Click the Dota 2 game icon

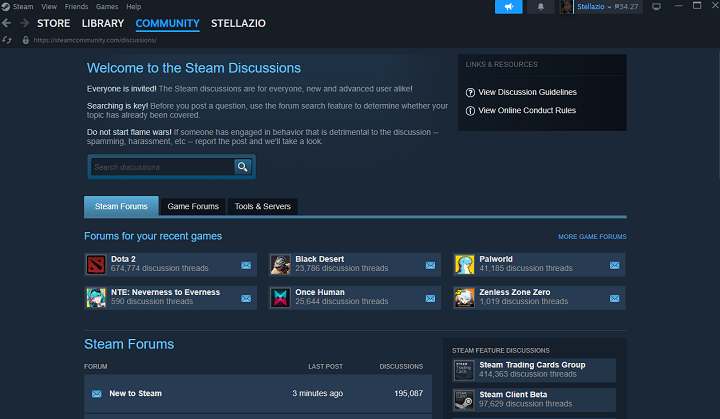96,264
